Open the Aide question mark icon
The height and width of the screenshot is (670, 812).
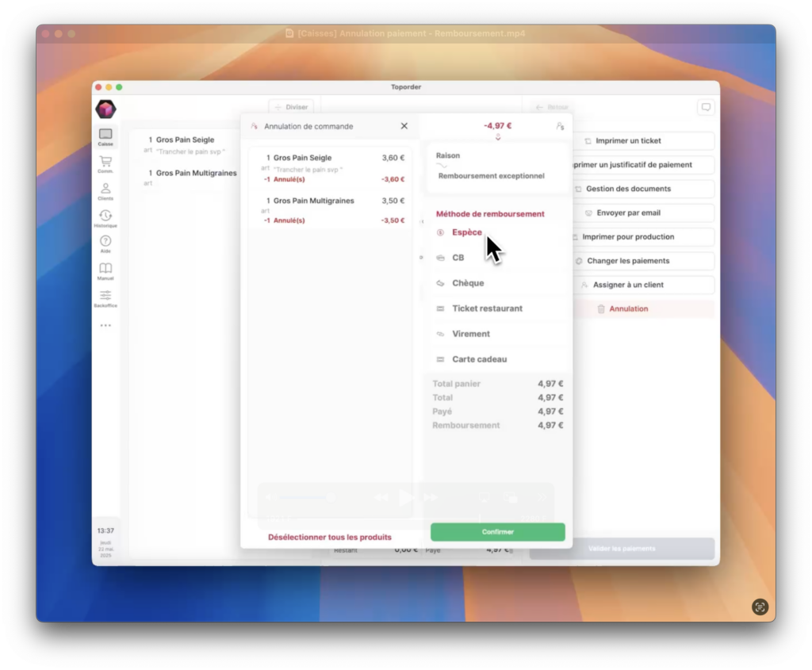coord(105,244)
